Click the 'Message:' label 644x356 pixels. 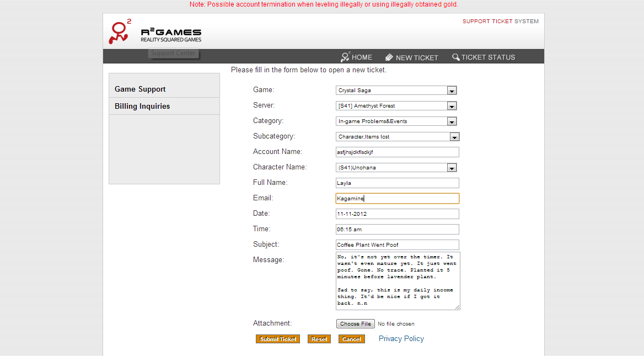(269, 260)
